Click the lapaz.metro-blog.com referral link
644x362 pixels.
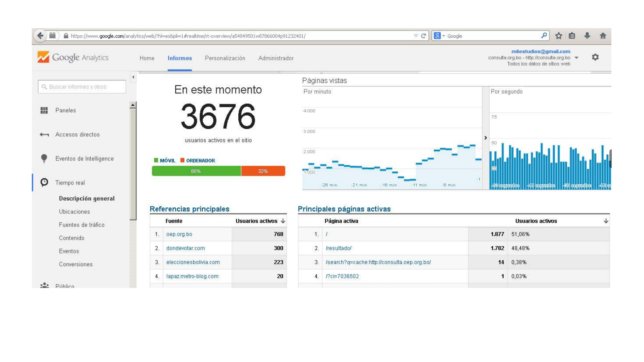tap(192, 276)
